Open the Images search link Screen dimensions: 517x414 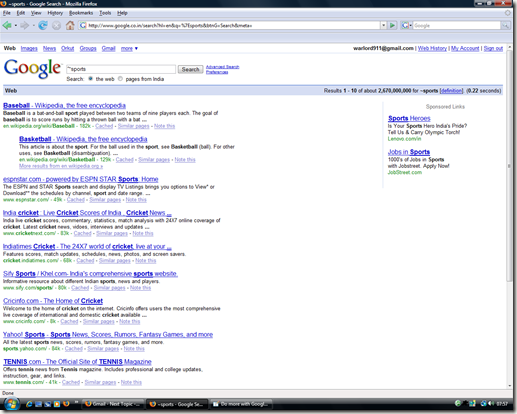29,49
